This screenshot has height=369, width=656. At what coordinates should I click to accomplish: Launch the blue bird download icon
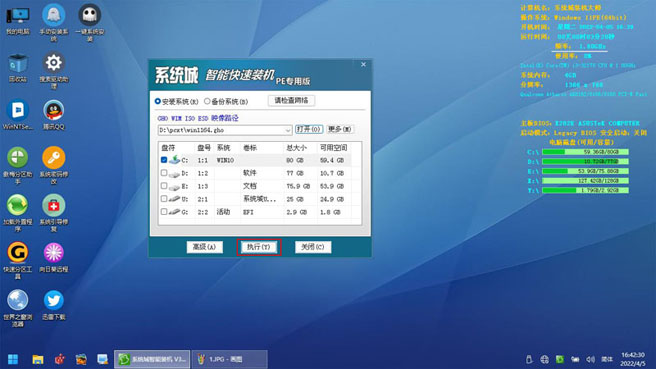54,305
